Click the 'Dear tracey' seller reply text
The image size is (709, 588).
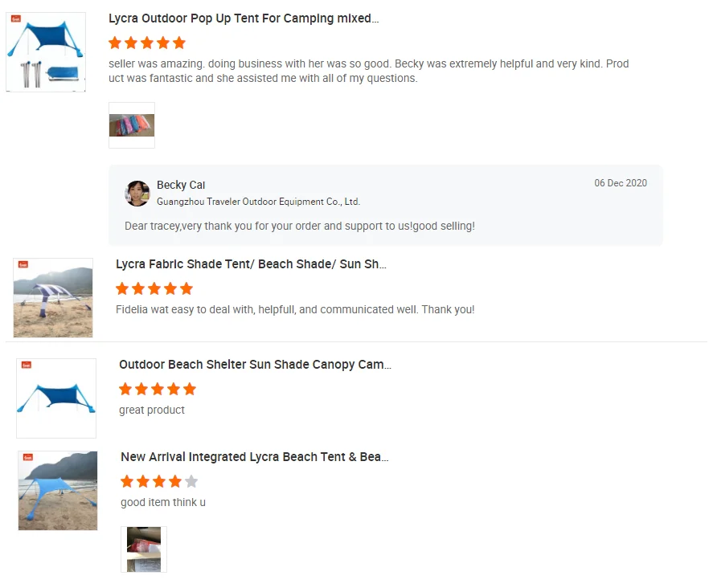300,227
